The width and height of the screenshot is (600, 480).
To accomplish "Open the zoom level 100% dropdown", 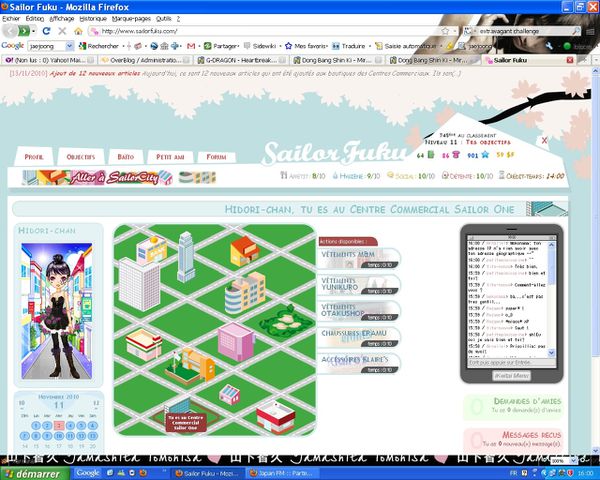I will point(572,461).
